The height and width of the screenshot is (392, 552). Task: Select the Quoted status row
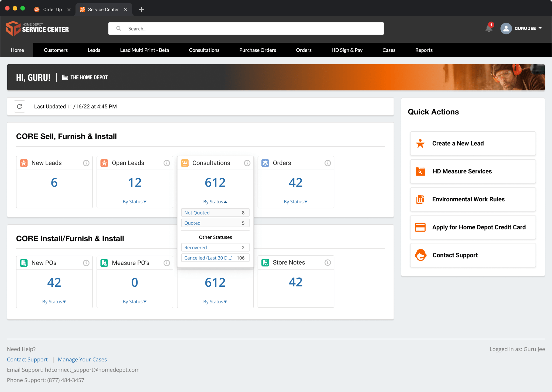coord(215,223)
